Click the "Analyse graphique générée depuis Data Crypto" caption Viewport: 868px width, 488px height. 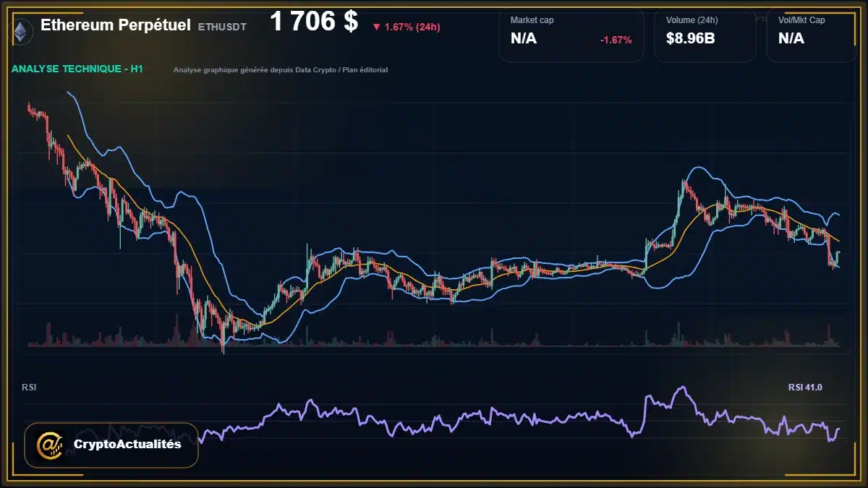tap(281, 70)
